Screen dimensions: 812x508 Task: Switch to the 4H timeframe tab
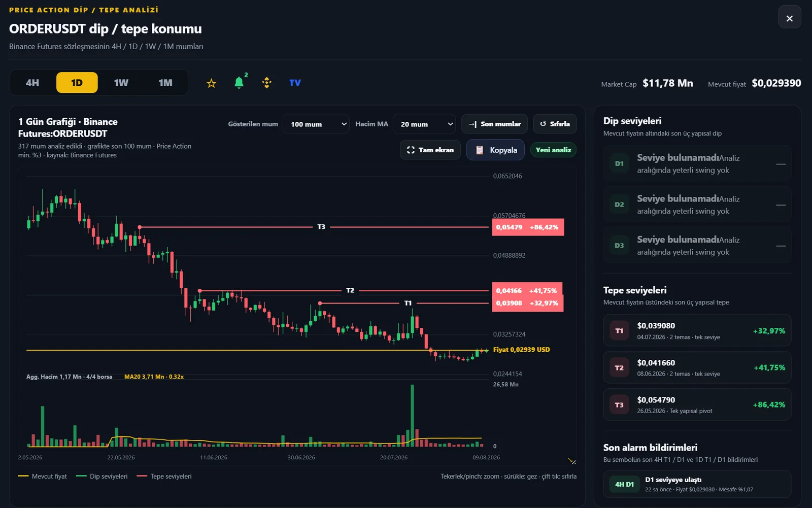(x=32, y=83)
